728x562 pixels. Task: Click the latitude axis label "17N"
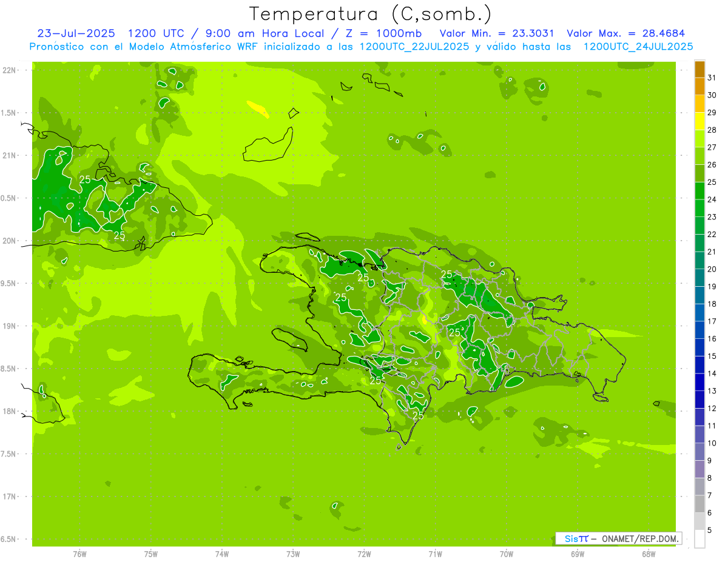click(9, 497)
